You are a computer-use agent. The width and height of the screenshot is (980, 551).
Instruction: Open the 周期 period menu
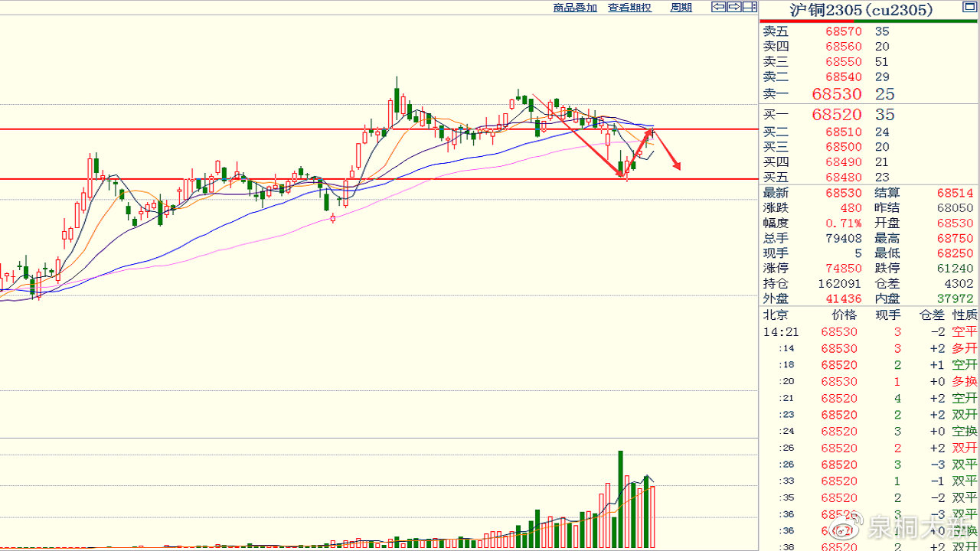coord(681,8)
